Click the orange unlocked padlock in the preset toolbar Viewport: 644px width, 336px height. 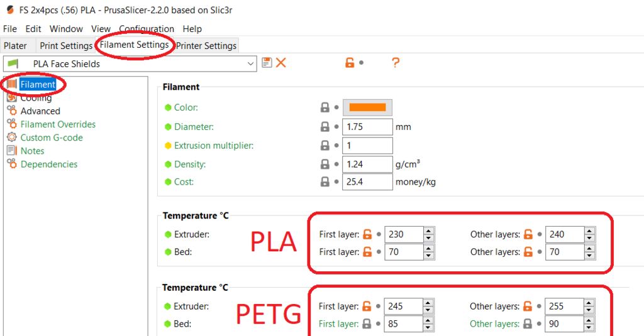point(350,62)
